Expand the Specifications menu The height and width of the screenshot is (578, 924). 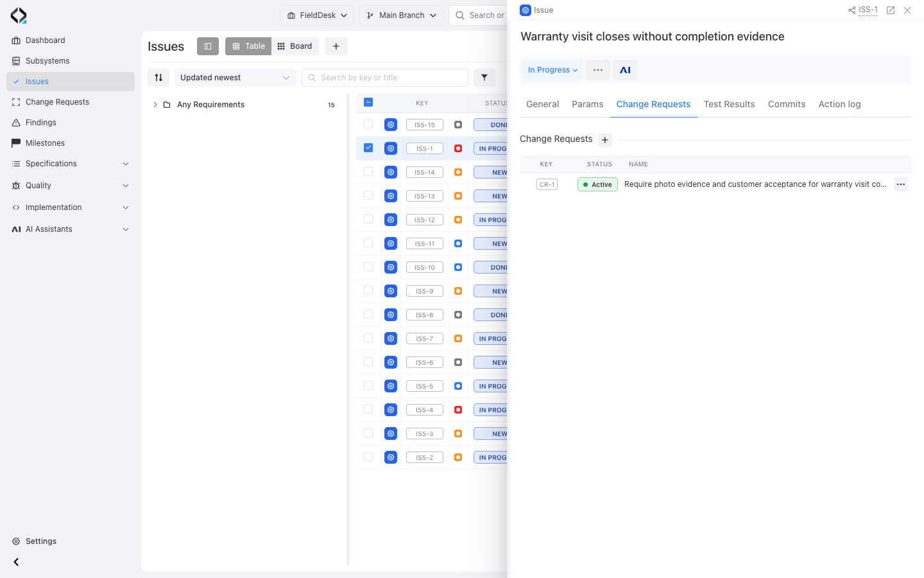click(71, 164)
